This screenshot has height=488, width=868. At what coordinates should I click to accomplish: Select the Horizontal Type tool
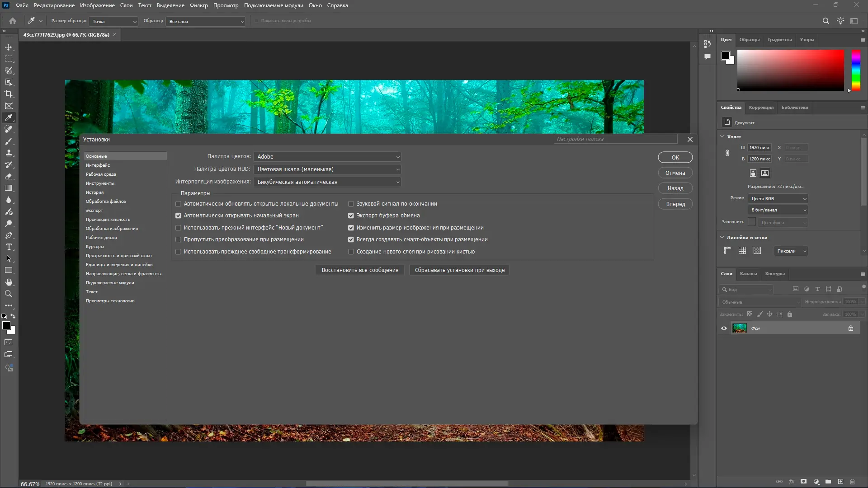tap(9, 247)
